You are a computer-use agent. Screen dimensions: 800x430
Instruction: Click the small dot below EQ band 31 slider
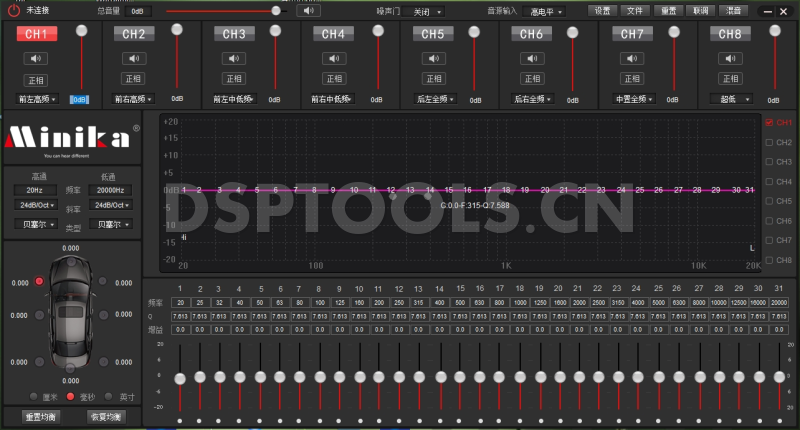point(779,421)
